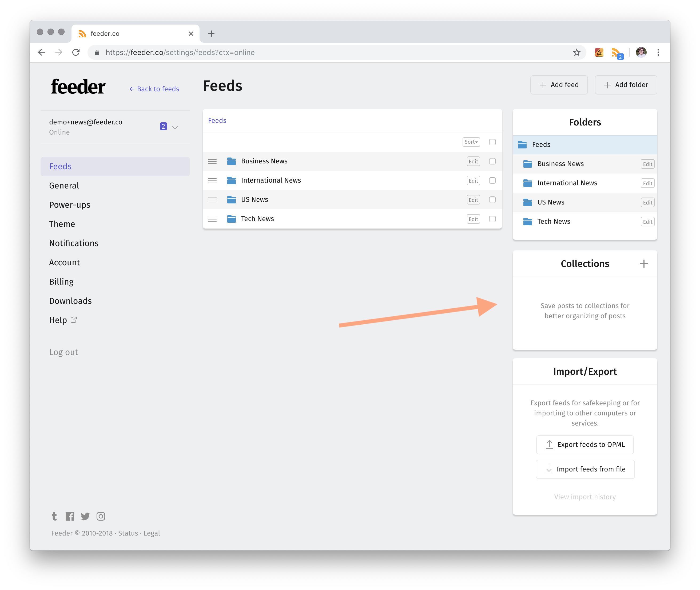Expand the account switcher chevron
Image resolution: width=700 pixels, height=590 pixels.
pos(175,127)
